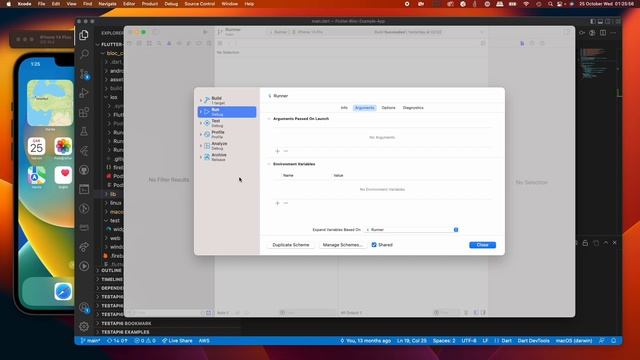Add a launch argument with plus button
The image size is (640, 360).
(278, 151)
